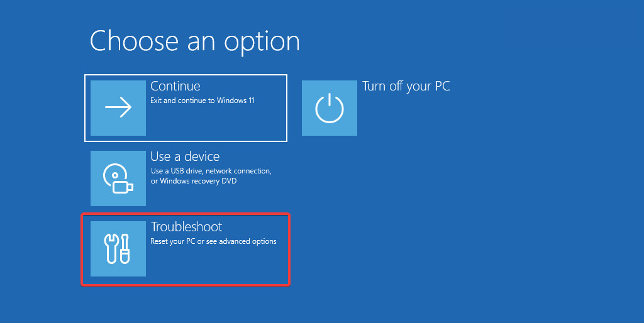This screenshot has width=644, height=323.
Task: Select the "Continue" title text
Action: click(x=175, y=86)
